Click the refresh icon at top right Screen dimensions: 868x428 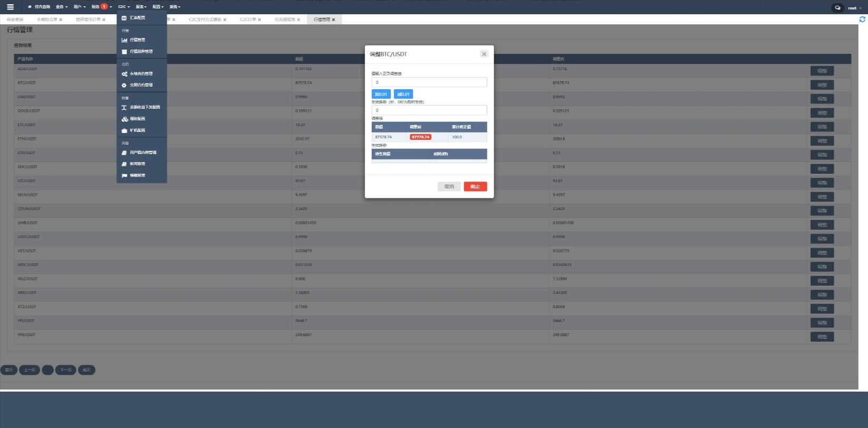click(x=862, y=20)
